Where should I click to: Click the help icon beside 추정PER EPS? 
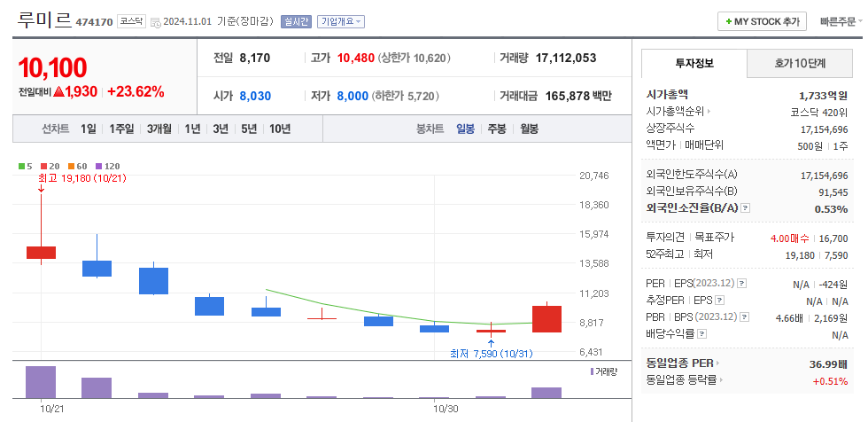pyautogui.click(x=719, y=301)
